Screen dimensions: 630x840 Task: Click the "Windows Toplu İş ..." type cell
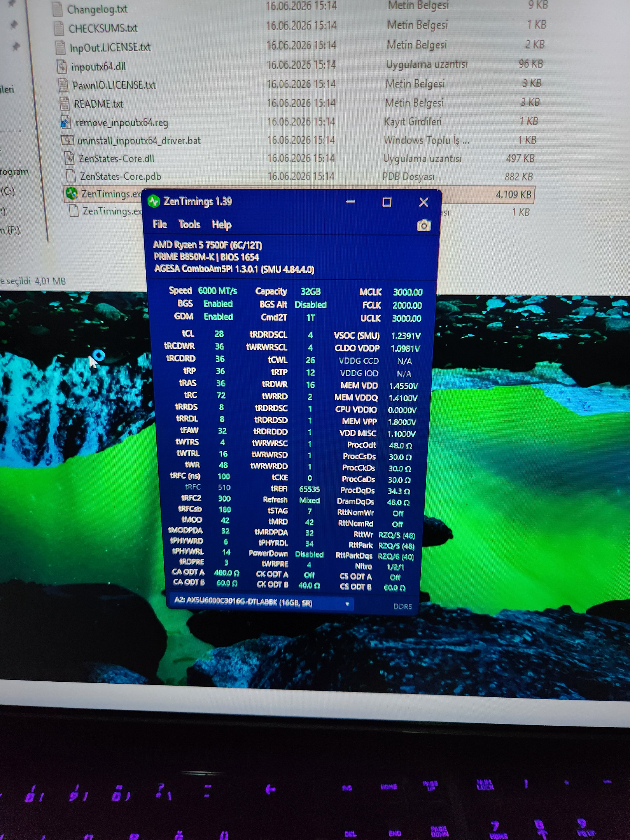pyautogui.click(x=427, y=140)
